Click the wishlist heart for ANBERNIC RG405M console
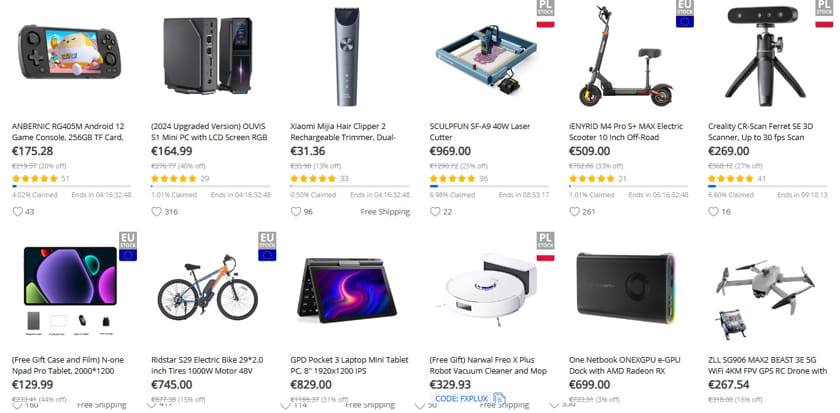Screen dimensions: 840x413 coord(18,212)
